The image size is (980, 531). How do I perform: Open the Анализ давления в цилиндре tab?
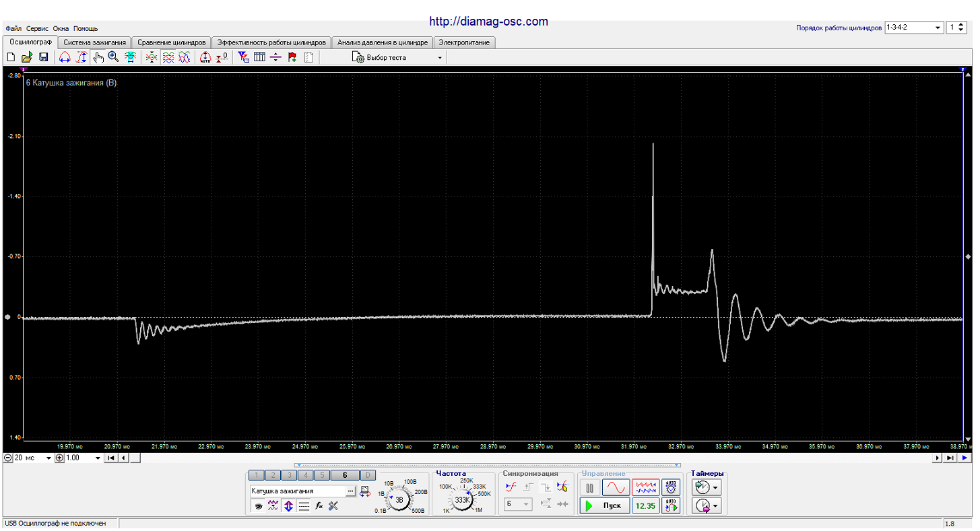tap(382, 42)
